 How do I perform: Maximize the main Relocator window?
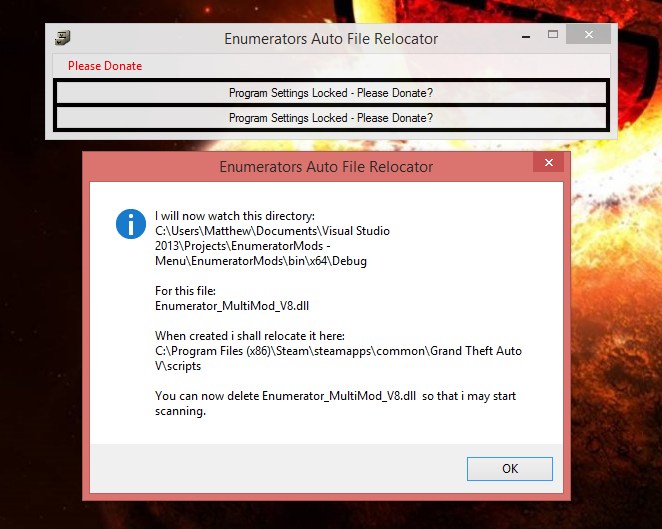553,35
